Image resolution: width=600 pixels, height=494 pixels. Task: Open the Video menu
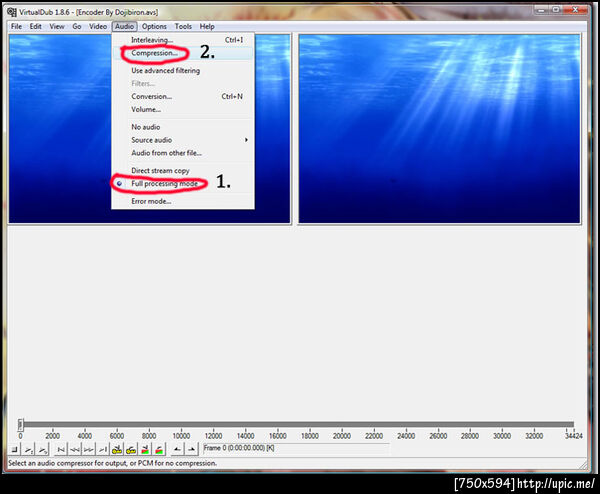98,26
